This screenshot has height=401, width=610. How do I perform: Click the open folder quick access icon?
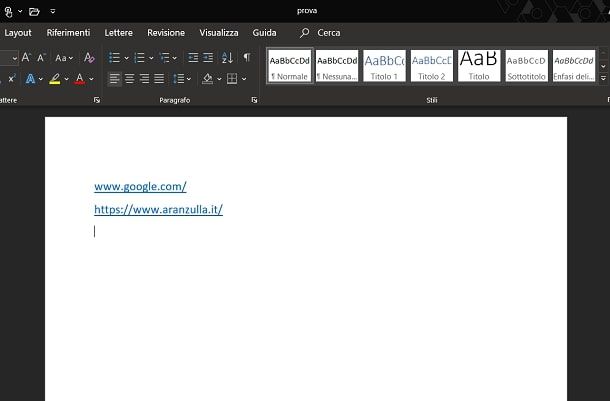(34, 12)
